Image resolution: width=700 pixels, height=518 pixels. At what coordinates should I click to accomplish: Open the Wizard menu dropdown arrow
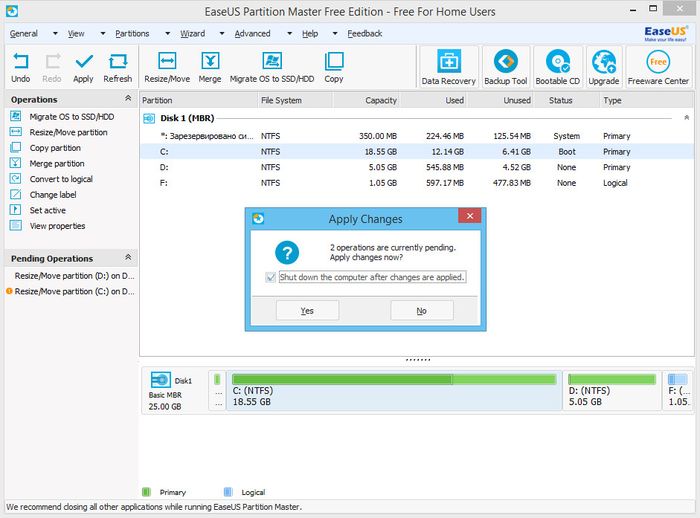(222, 33)
